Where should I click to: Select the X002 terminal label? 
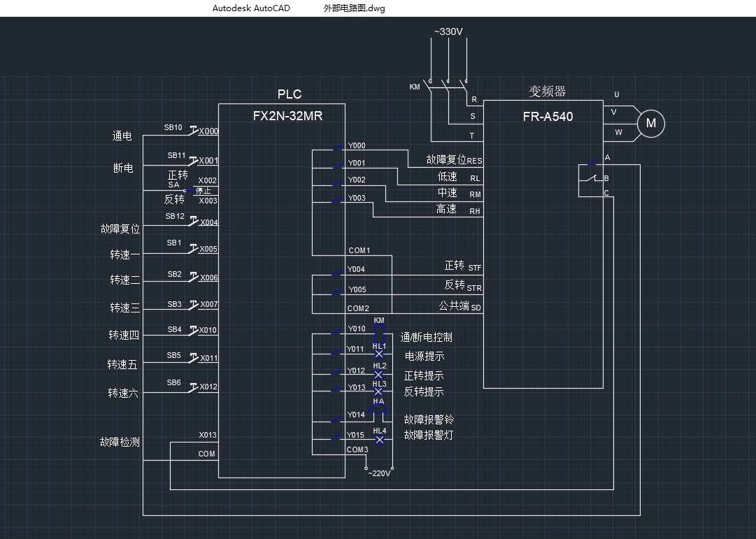(207, 180)
